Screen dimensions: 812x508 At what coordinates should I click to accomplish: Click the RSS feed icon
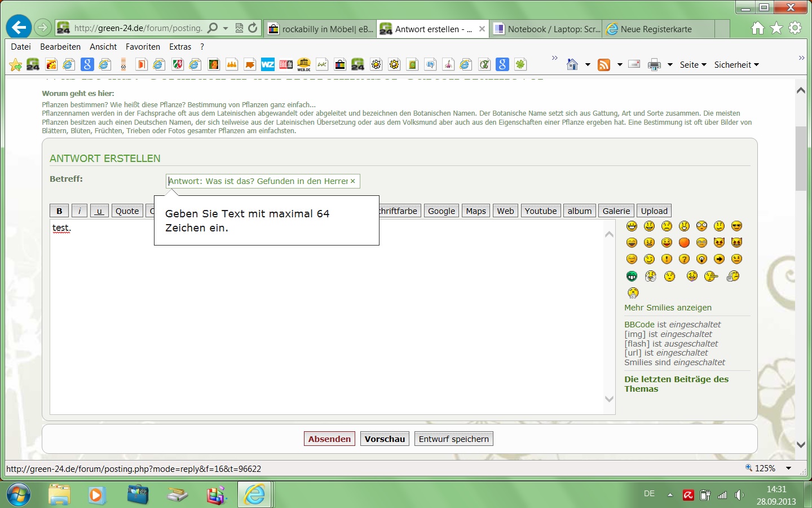click(x=604, y=65)
